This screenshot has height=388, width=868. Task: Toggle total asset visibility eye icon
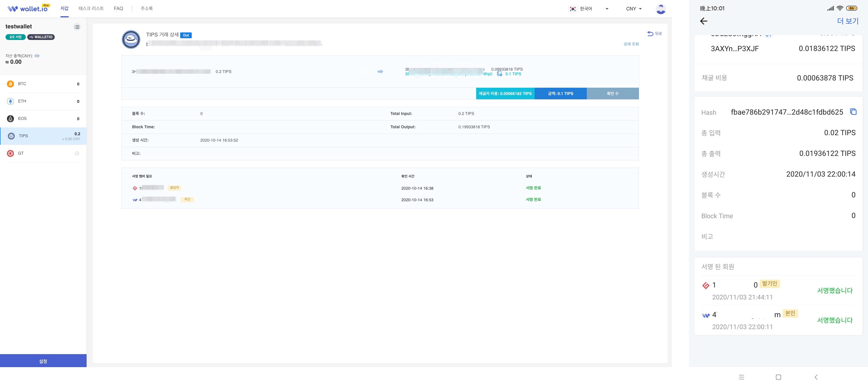point(37,56)
